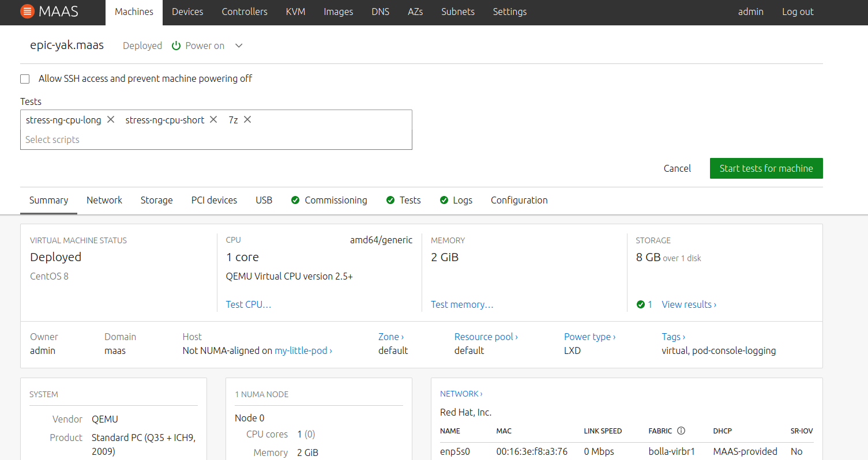
Task: Click Start tests for machine button
Action: tap(766, 168)
